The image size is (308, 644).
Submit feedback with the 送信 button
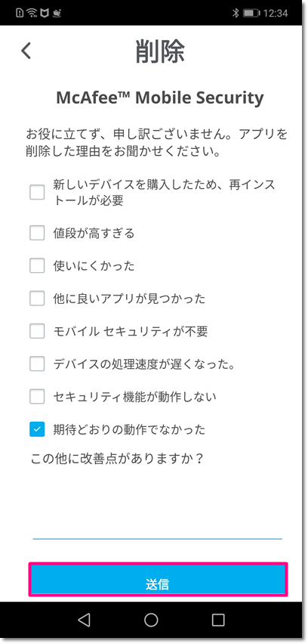click(158, 579)
